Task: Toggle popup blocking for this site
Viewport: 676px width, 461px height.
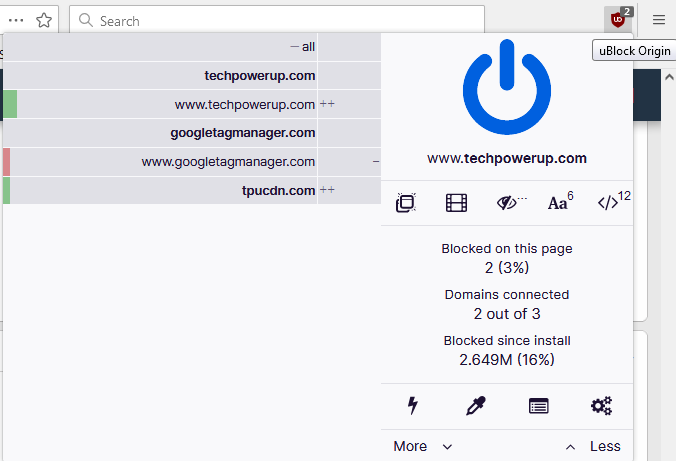Action: coord(406,203)
